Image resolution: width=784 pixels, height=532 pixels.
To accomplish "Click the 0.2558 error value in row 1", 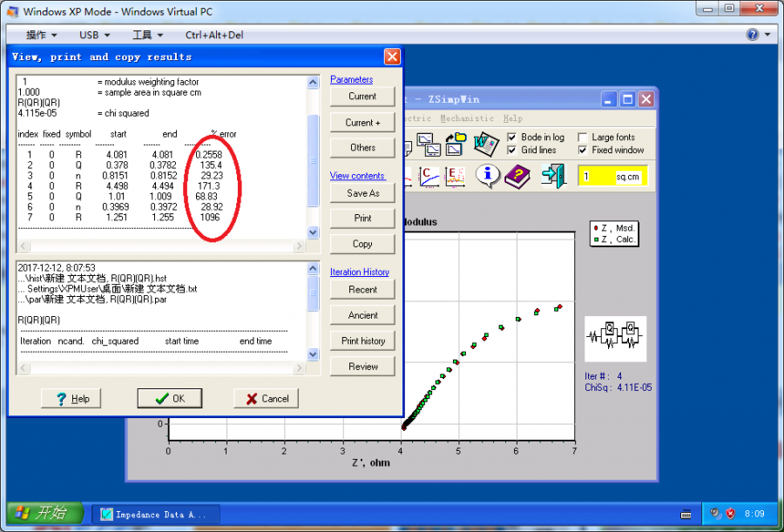I will [208, 155].
